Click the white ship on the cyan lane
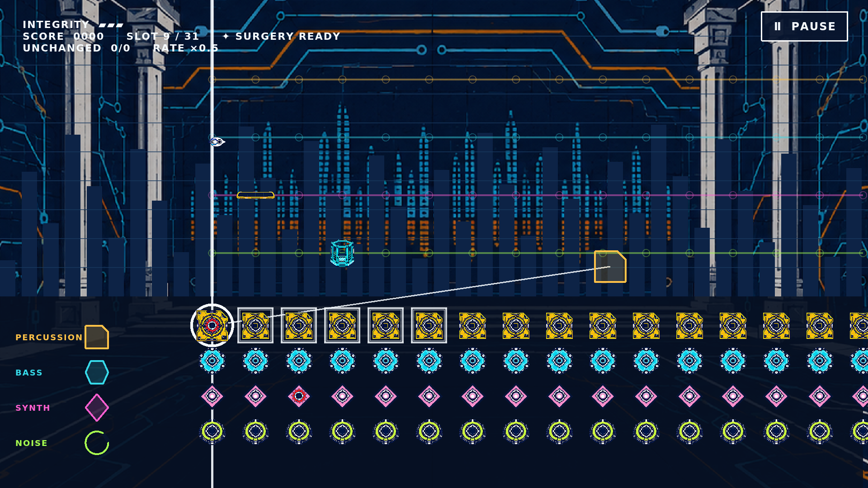868x488 pixels. 217,142
